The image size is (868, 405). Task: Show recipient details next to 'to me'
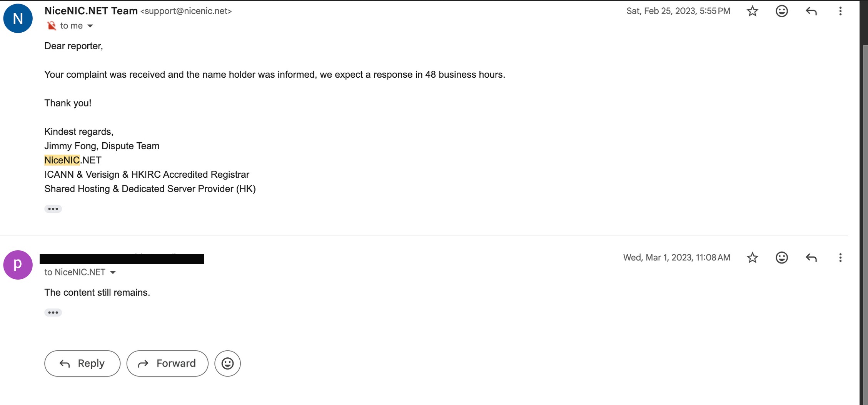tap(90, 26)
